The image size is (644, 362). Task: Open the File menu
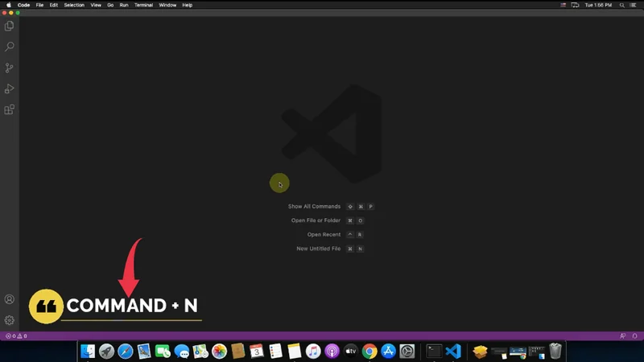pos(40,5)
